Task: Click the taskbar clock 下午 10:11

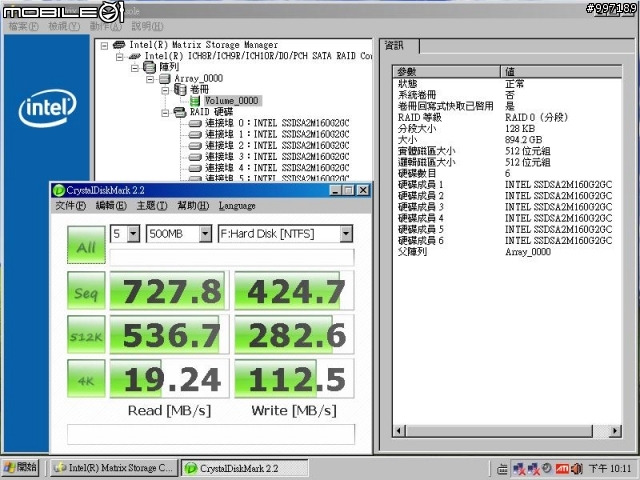Action: click(x=609, y=469)
